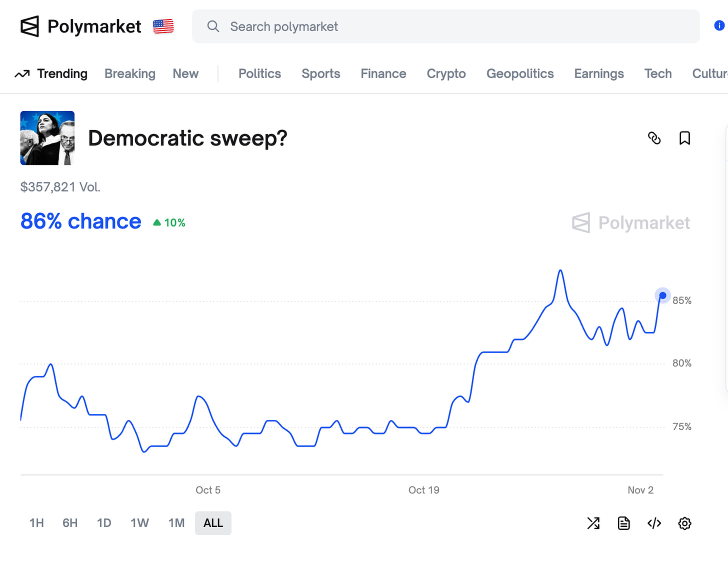This screenshot has height=563, width=728.
Task: Click the Breaking link
Action: (x=130, y=73)
